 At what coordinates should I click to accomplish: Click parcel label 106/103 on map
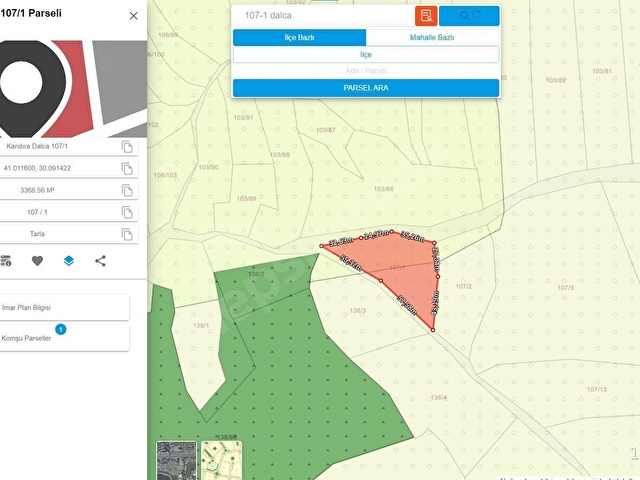(165, 175)
